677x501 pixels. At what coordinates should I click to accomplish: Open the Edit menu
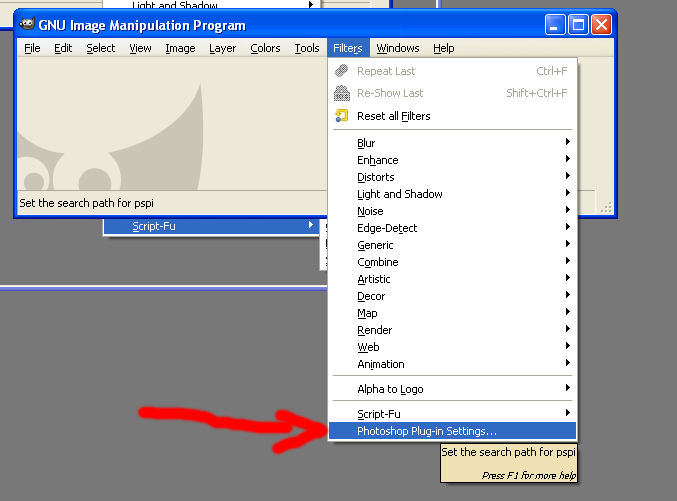click(63, 48)
